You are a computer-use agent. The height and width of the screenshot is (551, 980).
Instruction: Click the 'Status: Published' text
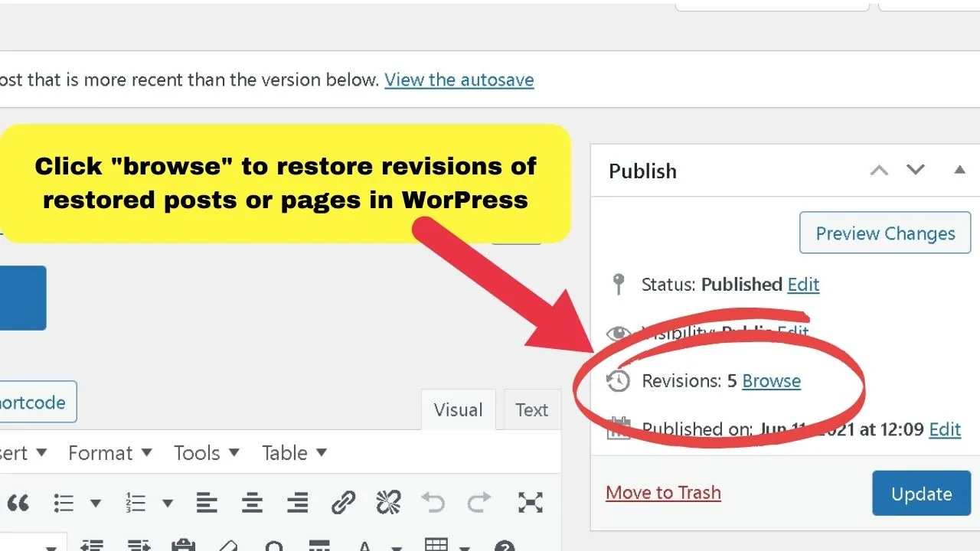coord(711,285)
